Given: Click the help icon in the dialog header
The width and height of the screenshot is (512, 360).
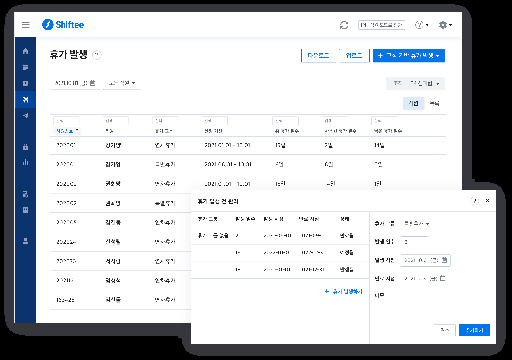Looking at the screenshot, I should click(475, 201).
